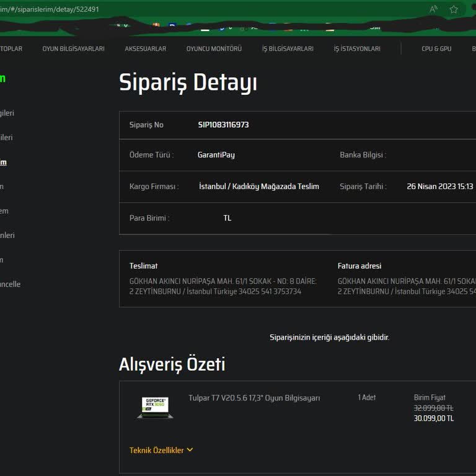Open the İş Bilgisayarları menu

click(288, 49)
